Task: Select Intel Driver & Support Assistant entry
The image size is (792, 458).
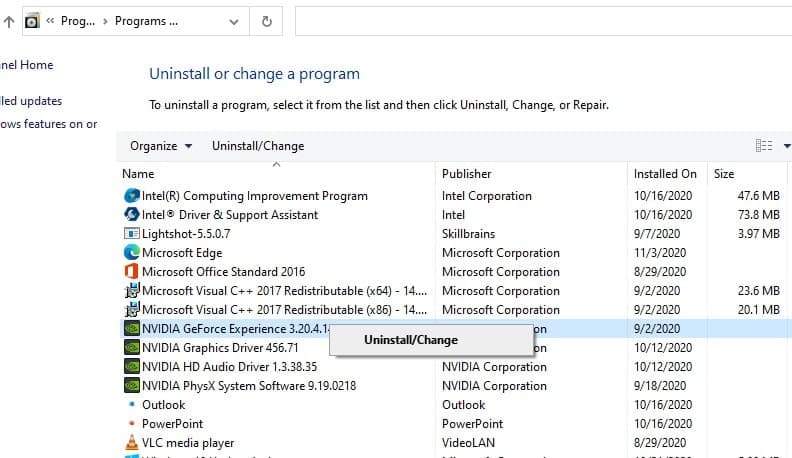Action: 230,215
